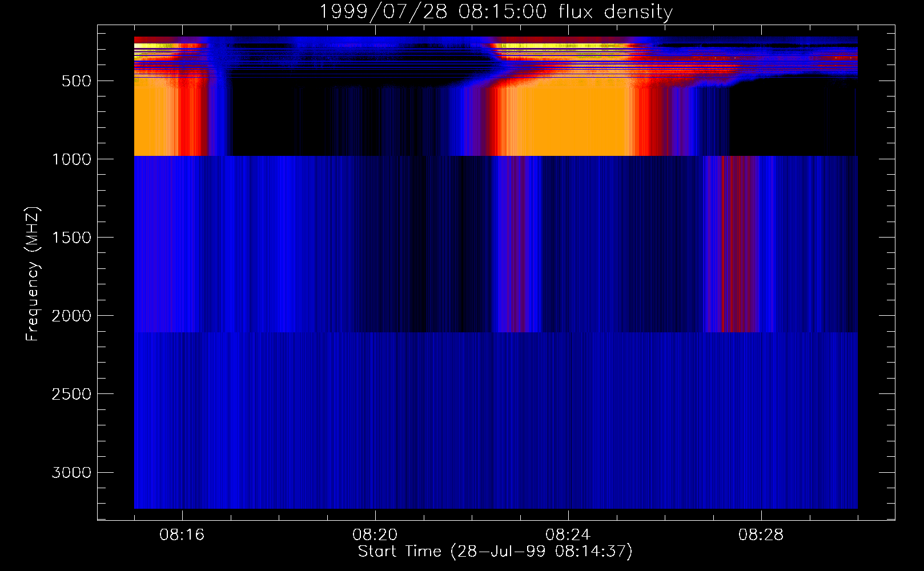Click the 08:16 time tick label
This screenshot has height=571, width=924.
[182, 535]
